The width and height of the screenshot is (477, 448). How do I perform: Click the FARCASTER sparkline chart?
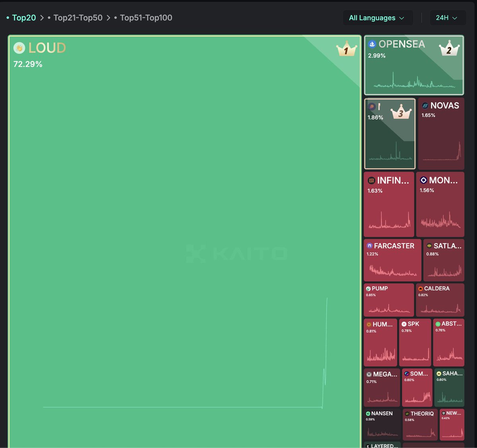tap(393, 271)
